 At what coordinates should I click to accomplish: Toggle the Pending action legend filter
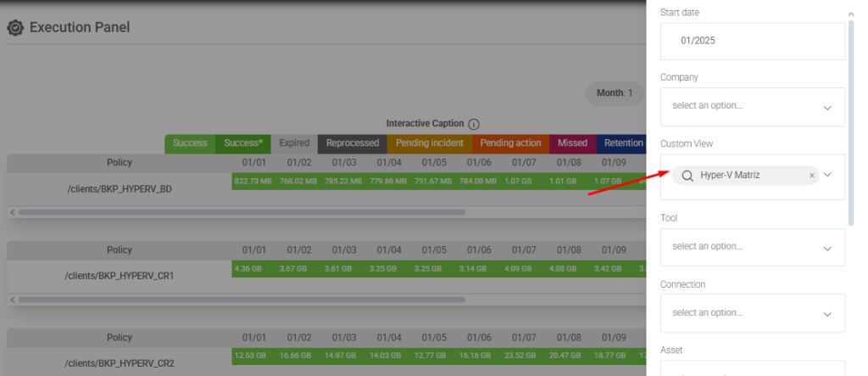click(510, 143)
